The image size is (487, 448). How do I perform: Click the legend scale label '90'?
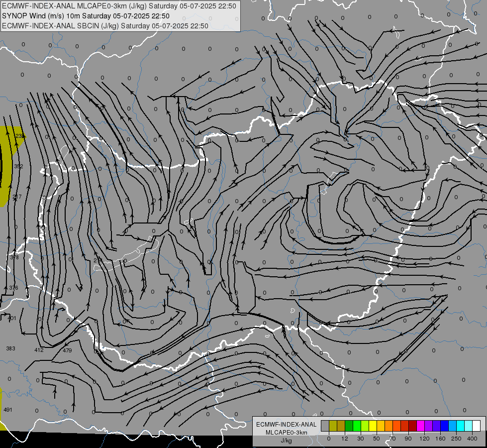pos(408,439)
